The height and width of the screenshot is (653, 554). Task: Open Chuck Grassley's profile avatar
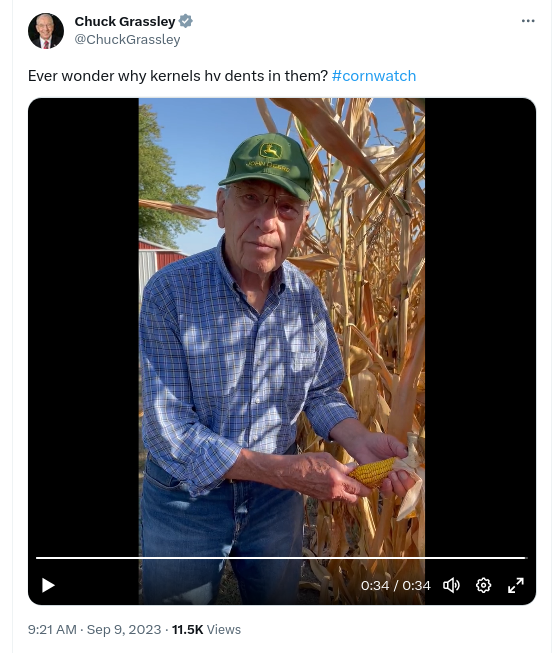46,31
